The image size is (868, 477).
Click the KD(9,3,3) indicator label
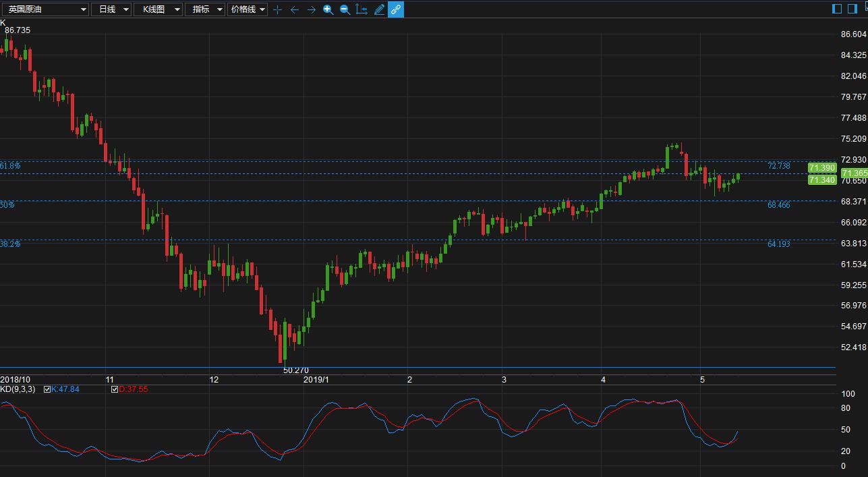tap(18, 389)
